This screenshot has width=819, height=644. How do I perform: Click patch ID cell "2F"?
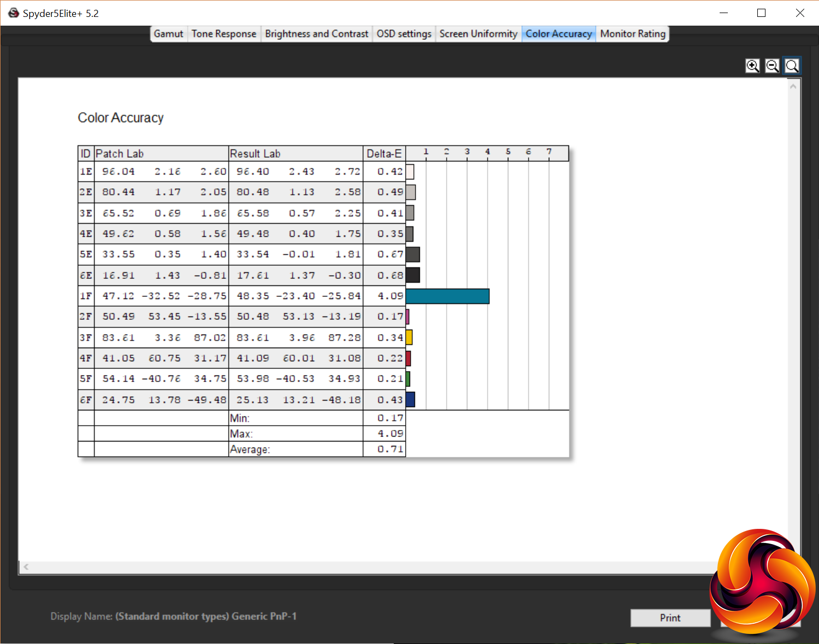pyautogui.click(x=86, y=317)
